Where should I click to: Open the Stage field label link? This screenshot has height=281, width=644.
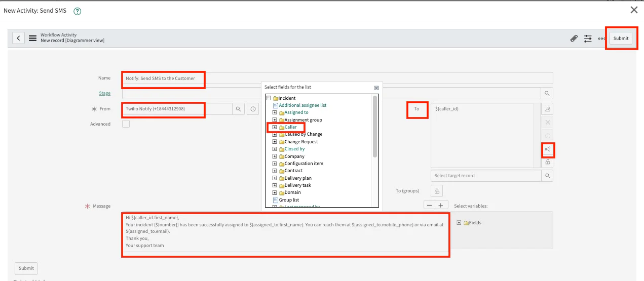point(105,93)
